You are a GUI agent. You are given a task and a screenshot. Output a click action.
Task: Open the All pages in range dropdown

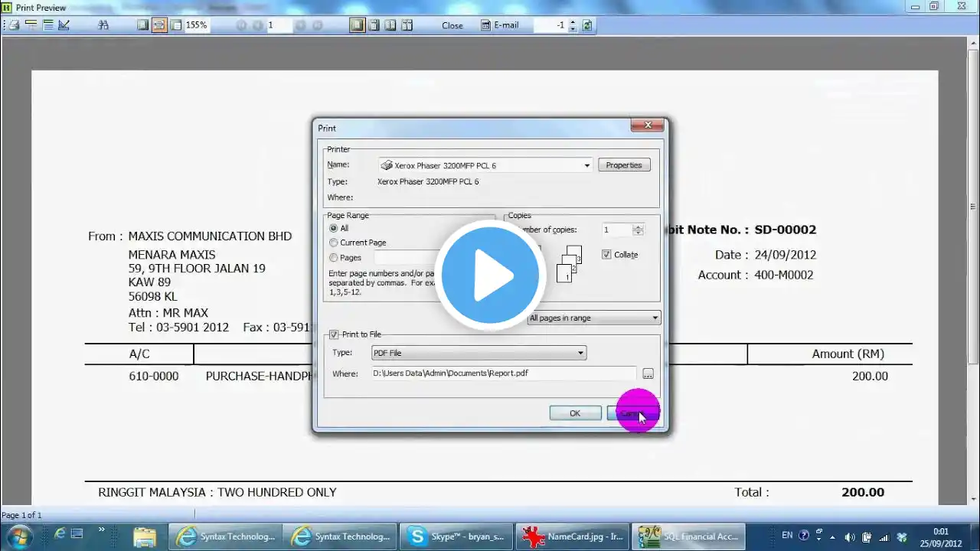(x=594, y=318)
